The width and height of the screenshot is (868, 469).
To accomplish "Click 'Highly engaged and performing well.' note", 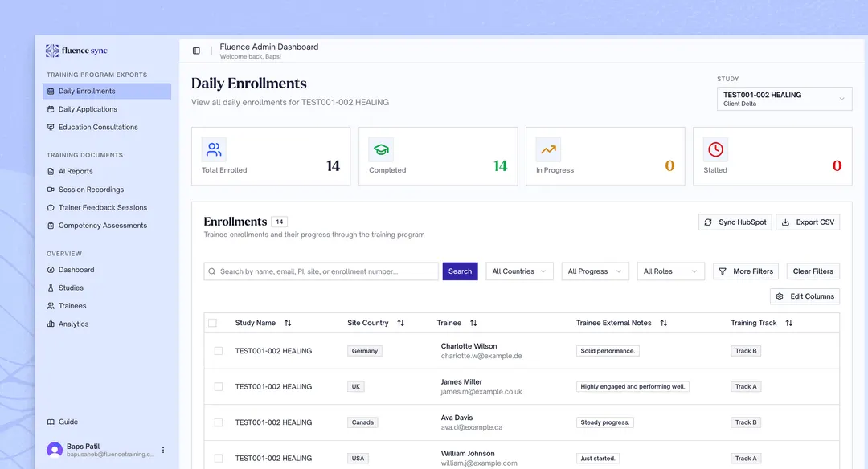I will [x=633, y=387].
